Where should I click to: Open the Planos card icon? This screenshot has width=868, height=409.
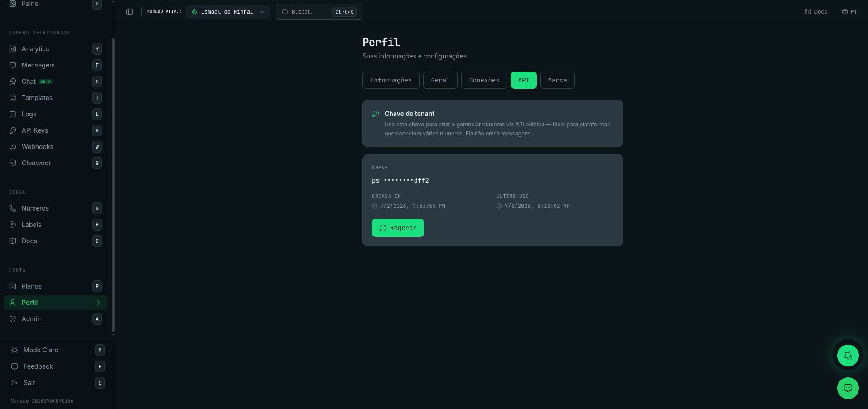[13, 286]
